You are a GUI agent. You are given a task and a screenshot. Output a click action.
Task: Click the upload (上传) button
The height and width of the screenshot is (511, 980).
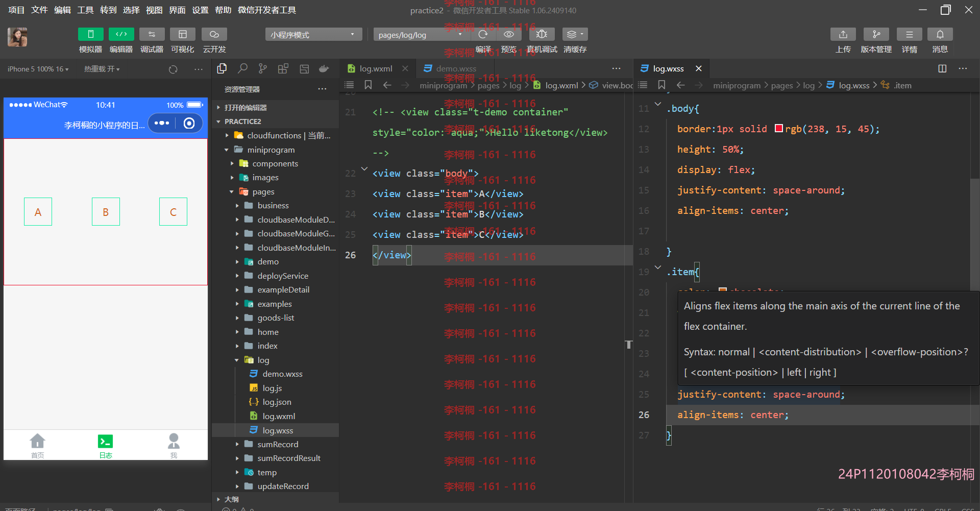843,34
